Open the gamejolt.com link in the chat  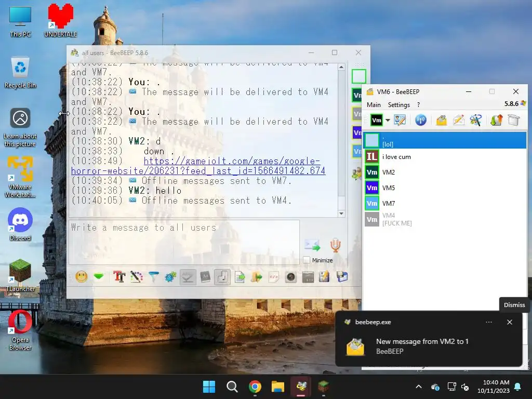point(198,166)
